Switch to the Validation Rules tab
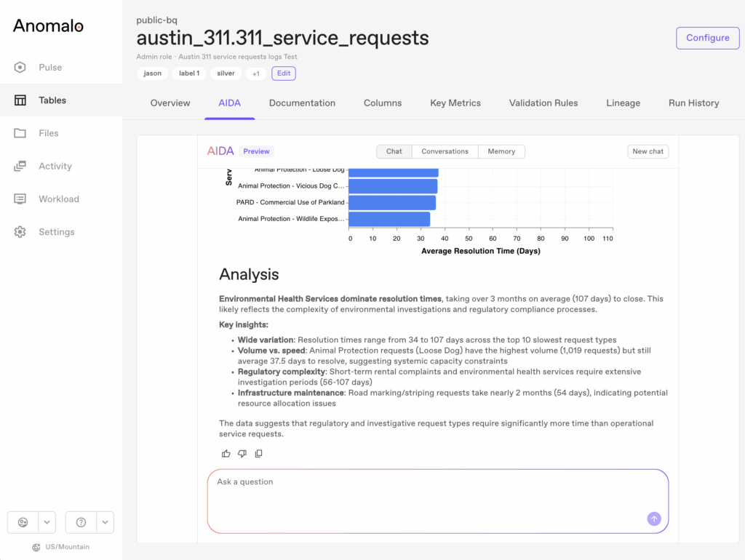 click(x=543, y=103)
